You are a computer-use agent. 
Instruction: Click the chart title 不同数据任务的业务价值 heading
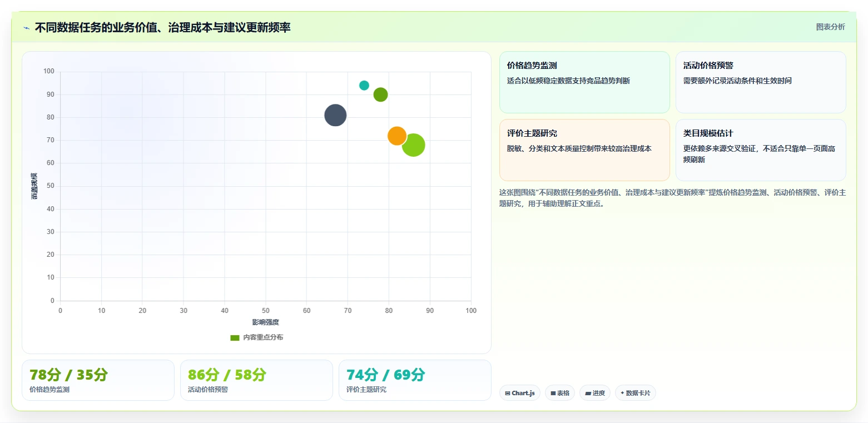[162, 27]
